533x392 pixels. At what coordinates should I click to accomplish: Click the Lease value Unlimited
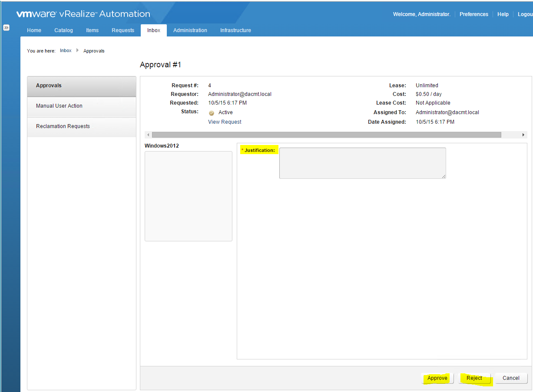point(427,86)
